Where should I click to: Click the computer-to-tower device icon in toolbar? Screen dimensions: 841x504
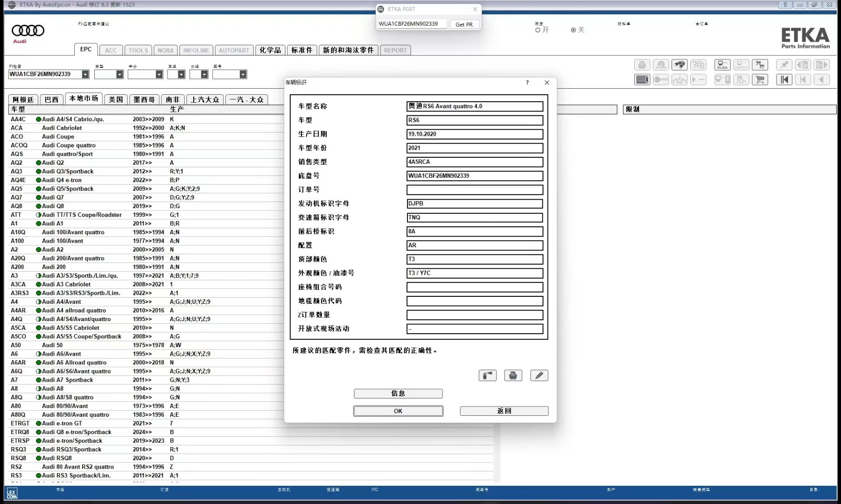(722, 79)
